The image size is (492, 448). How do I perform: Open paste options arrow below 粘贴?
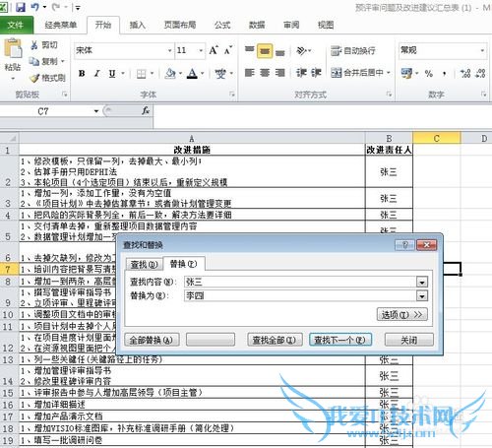click(13, 79)
